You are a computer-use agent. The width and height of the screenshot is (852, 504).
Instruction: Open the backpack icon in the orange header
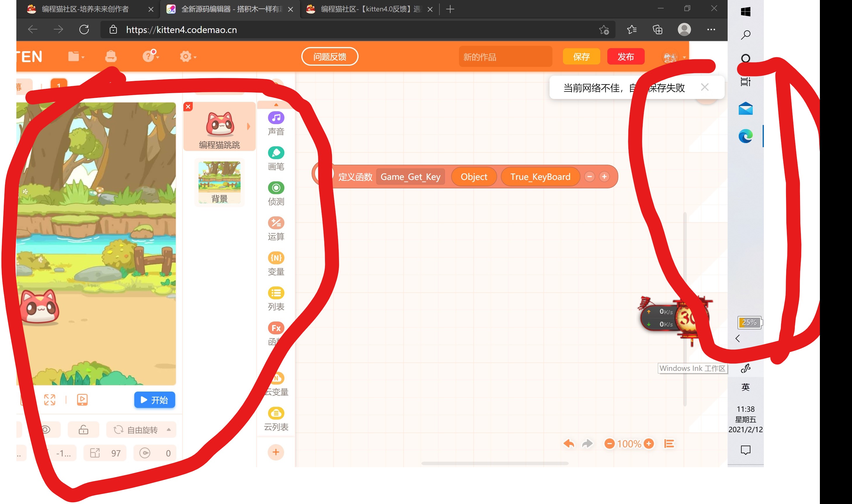(111, 56)
